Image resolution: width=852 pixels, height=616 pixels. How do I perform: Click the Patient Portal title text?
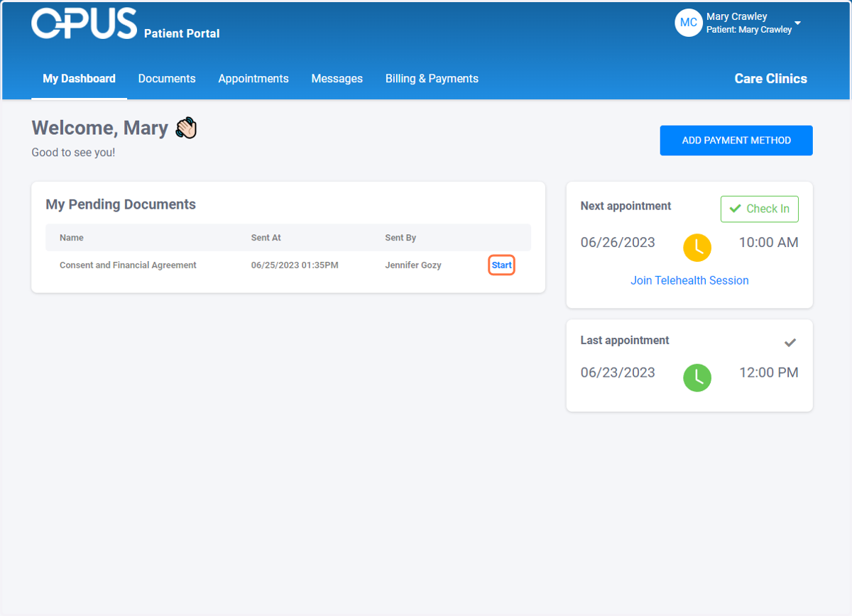pyautogui.click(x=182, y=33)
